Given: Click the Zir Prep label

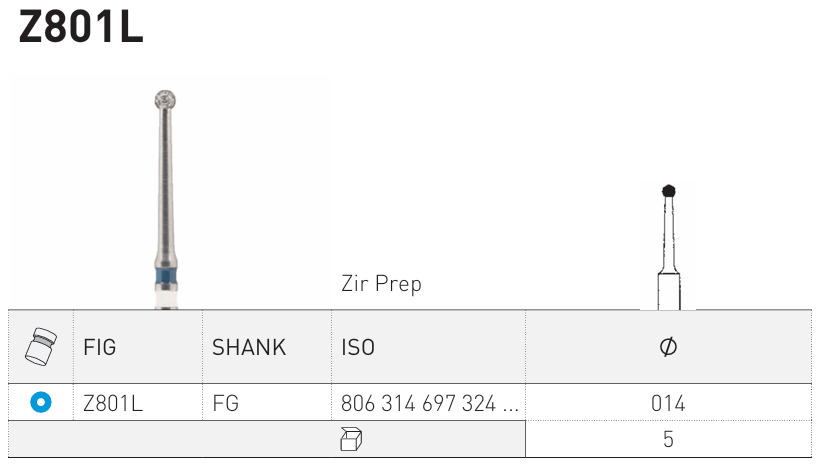Looking at the screenshot, I should click(381, 284).
